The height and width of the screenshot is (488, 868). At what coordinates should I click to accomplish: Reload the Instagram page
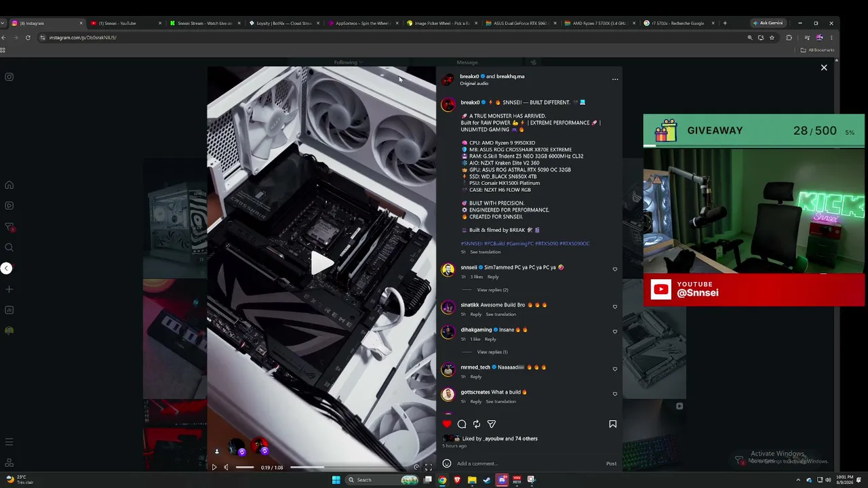pos(28,38)
